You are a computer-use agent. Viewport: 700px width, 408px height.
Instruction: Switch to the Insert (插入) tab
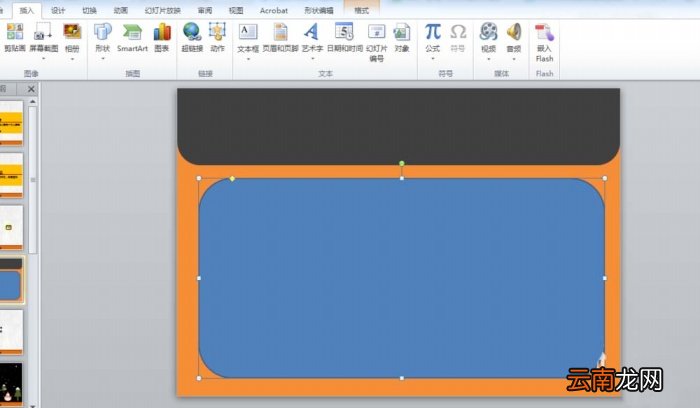(x=26, y=10)
